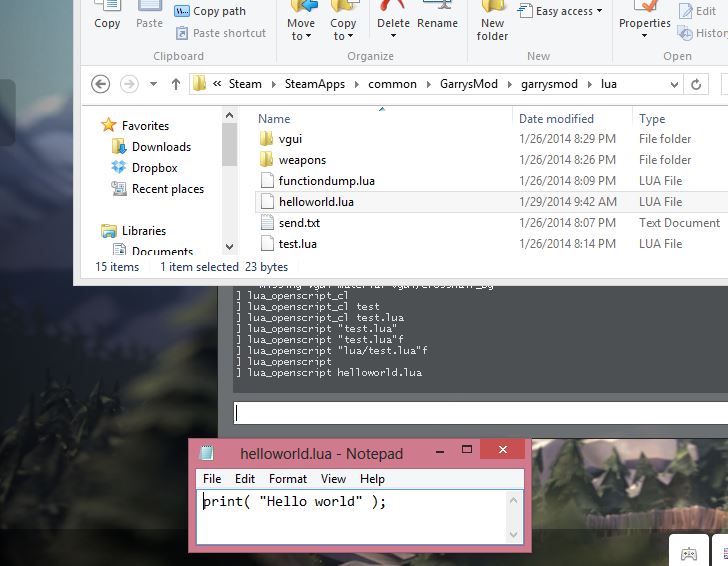Screen dimensions: 728x566
Task: Open the Easy access dropdown
Action: pyautogui.click(x=559, y=11)
